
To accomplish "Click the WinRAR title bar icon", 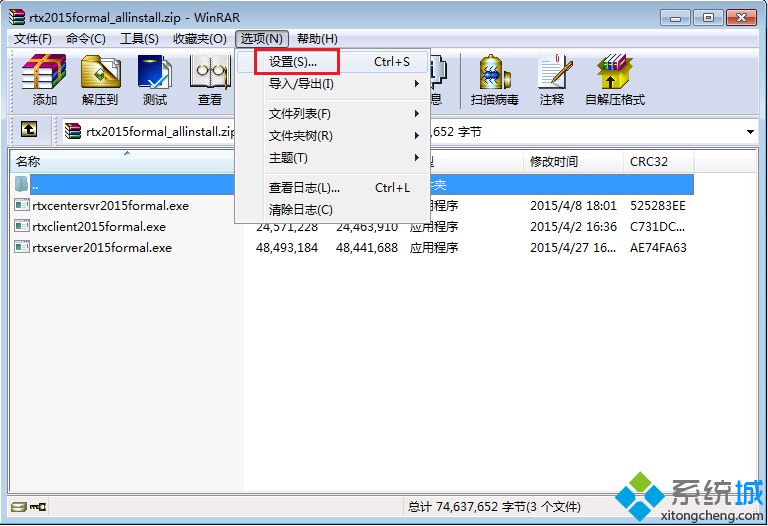I will 17,17.
